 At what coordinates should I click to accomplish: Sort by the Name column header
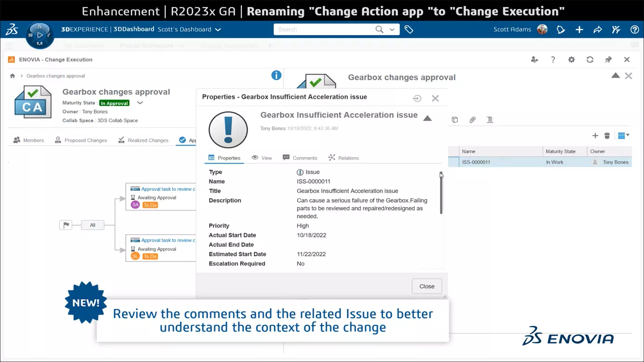501,151
